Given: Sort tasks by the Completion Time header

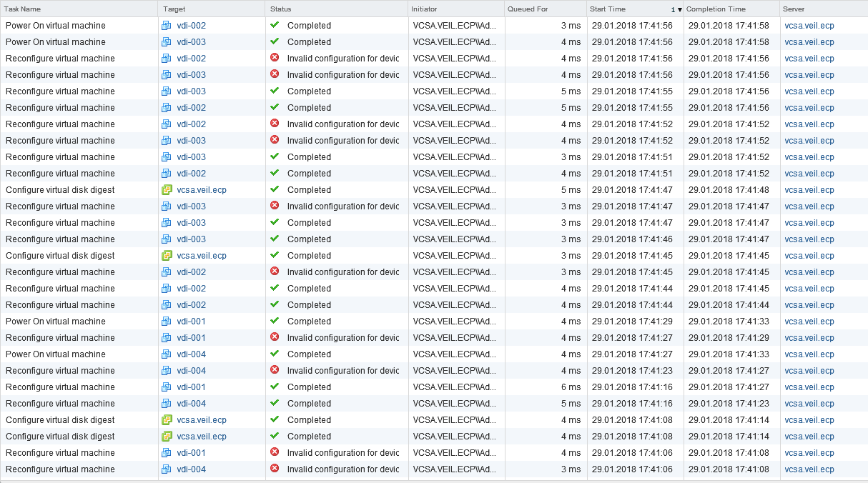Looking at the screenshot, I should (x=715, y=9).
